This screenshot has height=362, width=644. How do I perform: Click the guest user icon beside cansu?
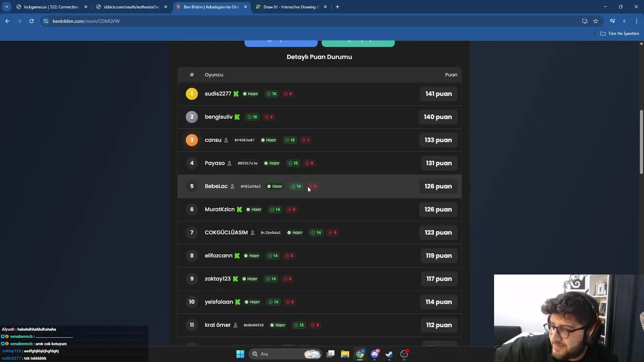pos(226,140)
